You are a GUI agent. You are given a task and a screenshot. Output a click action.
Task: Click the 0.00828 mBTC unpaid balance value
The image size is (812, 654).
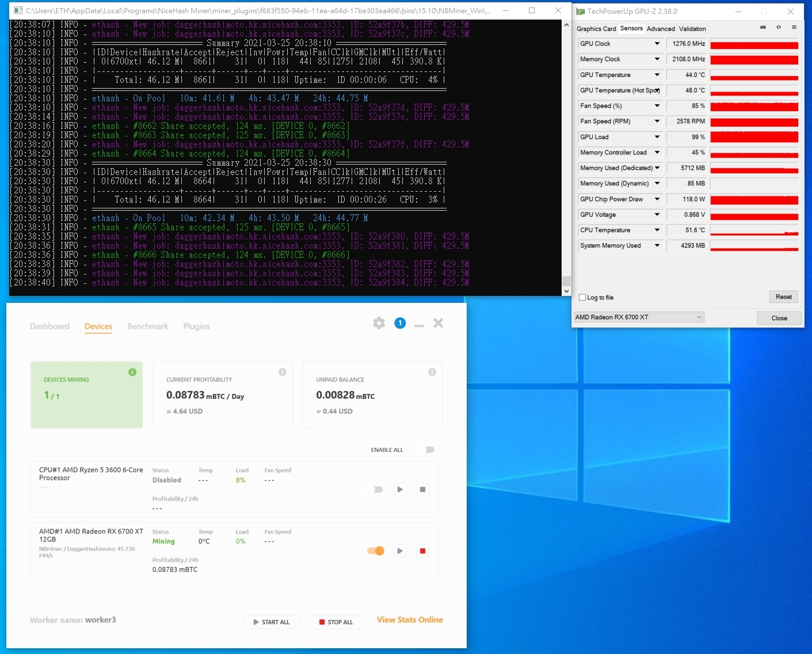[x=345, y=396]
